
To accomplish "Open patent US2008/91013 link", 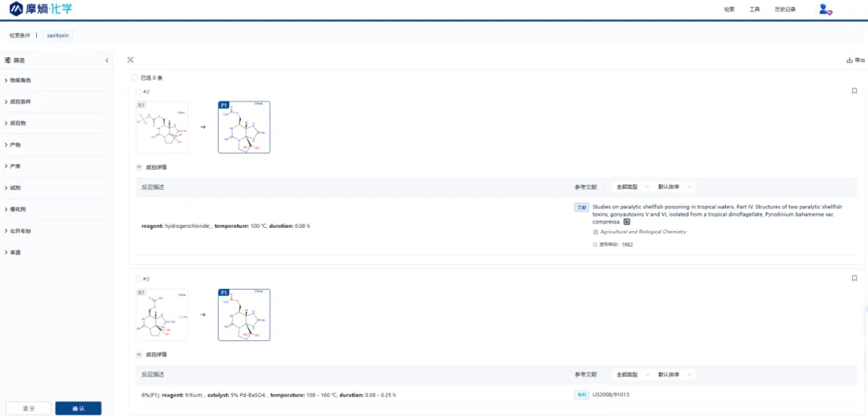I will pyautogui.click(x=610, y=394).
